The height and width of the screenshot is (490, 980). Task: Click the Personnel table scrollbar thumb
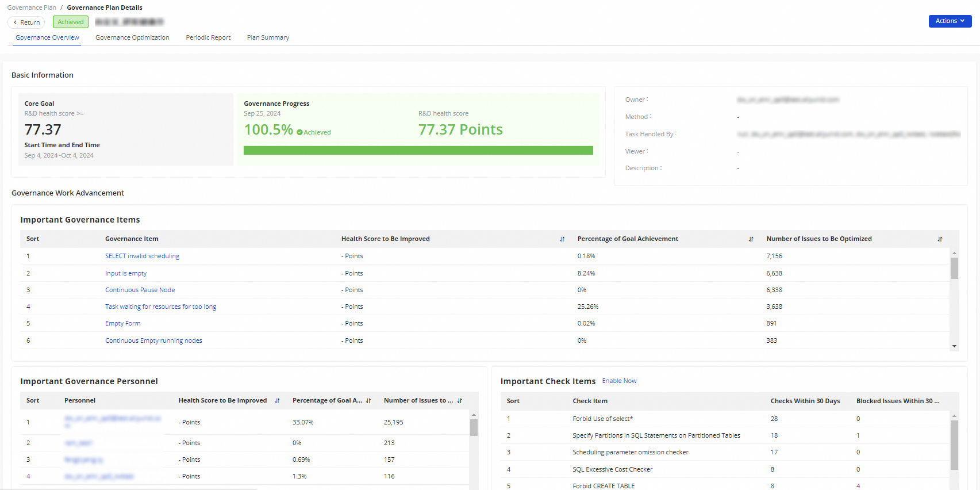coord(474,427)
